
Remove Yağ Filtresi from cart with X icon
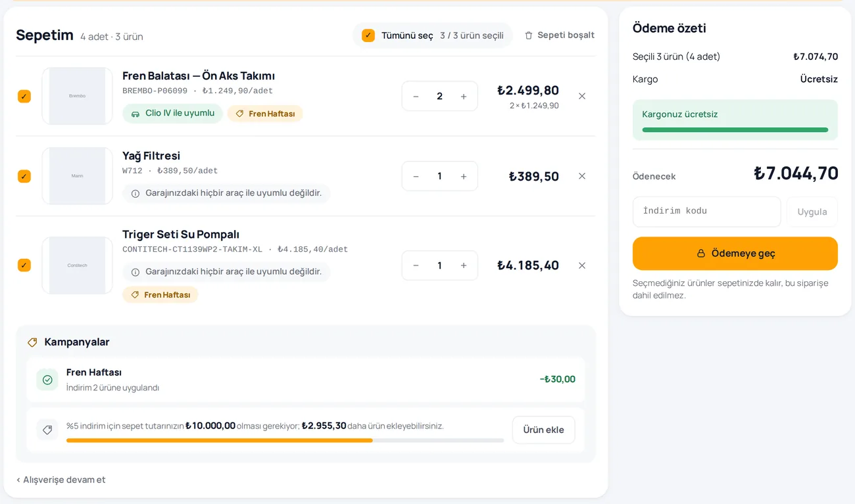coord(582,176)
